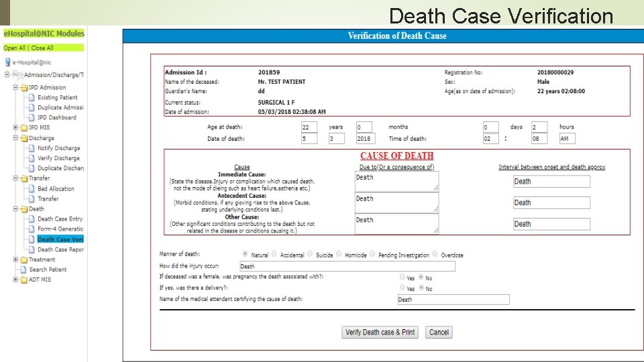Select Pending Investigation manner of death
644x362 pixels.
pos(372,253)
